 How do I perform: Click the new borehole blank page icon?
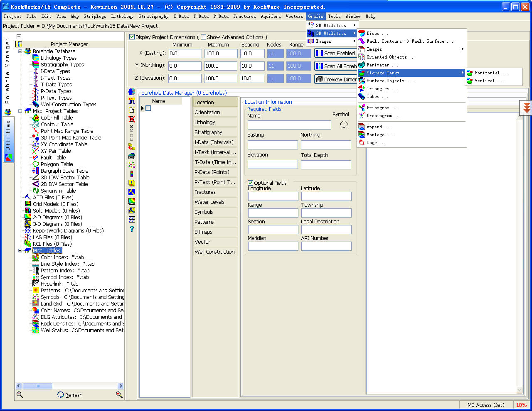132,110
